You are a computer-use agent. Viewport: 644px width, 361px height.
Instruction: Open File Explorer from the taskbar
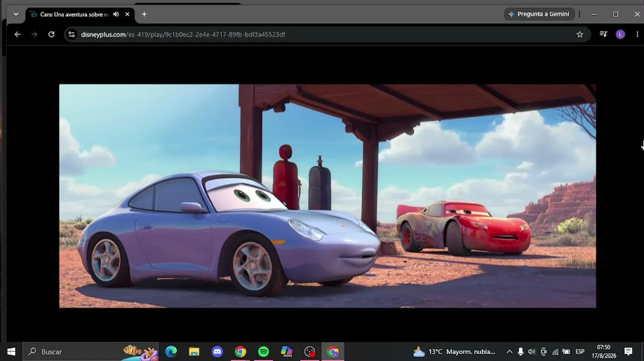click(x=194, y=351)
